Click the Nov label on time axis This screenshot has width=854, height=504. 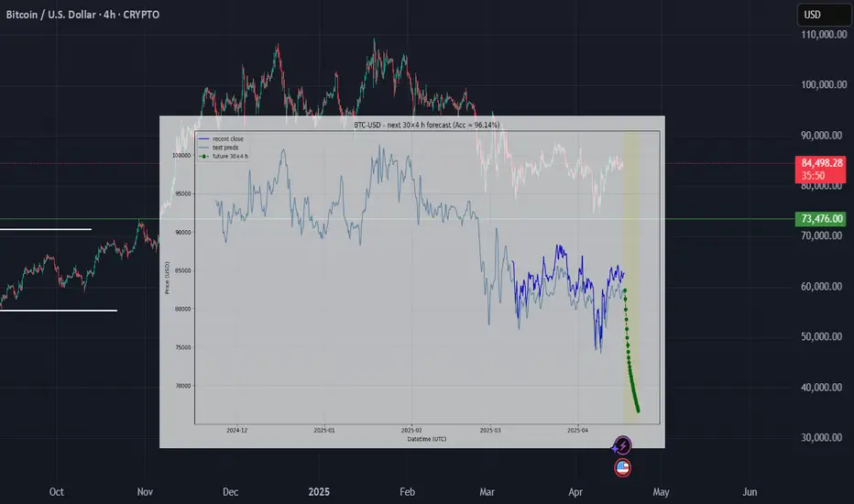click(x=145, y=491)
